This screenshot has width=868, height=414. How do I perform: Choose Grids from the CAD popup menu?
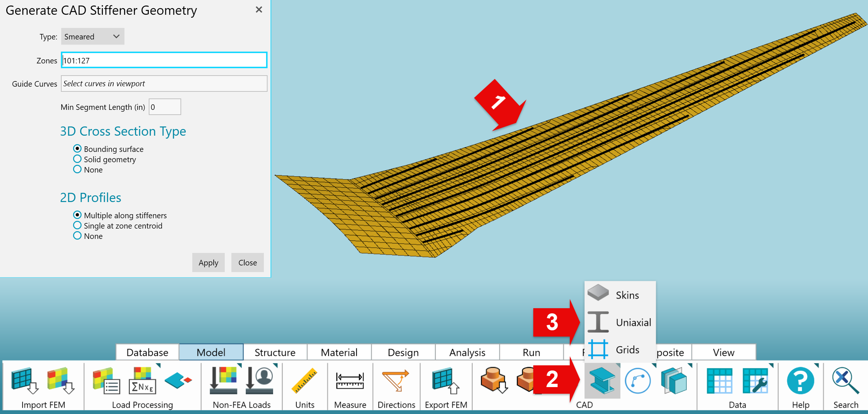[x=620, y=349]
